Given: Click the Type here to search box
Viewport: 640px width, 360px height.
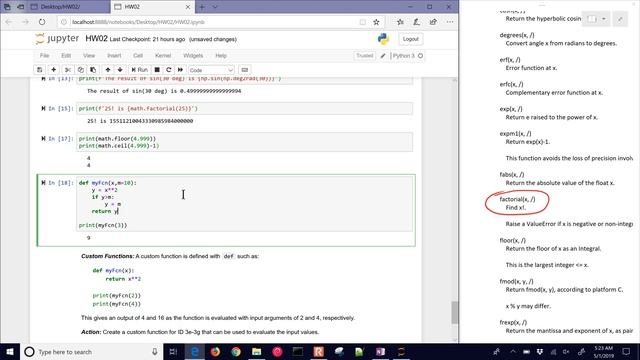Looking at the screenshot, I should point(91,351).
